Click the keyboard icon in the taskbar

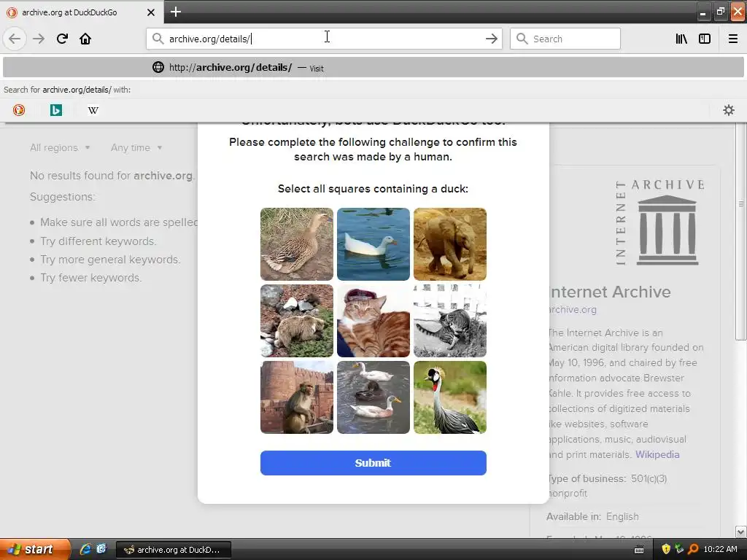(639, 550)
